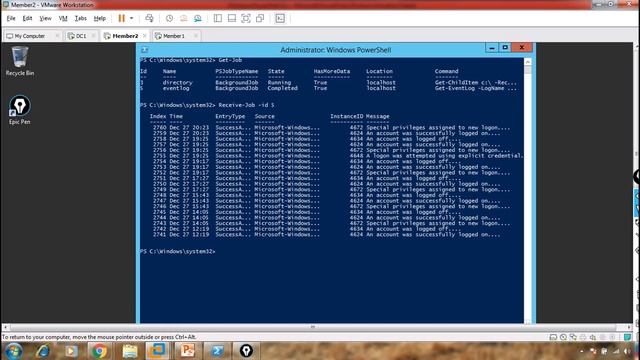
Task: Open the Tabs menu
Action: (x=80, y=18)
